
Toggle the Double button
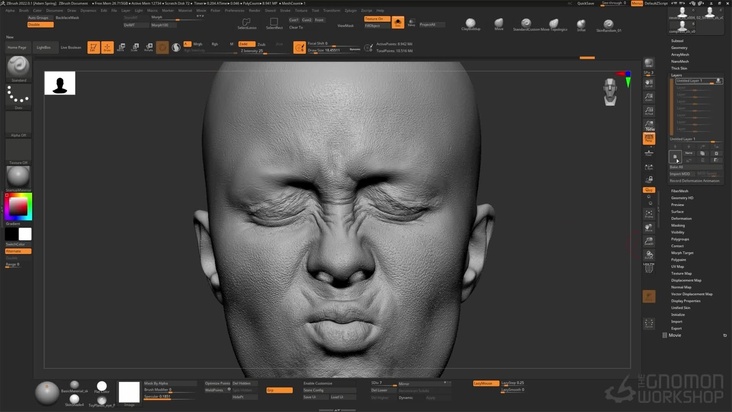(40, 24)
